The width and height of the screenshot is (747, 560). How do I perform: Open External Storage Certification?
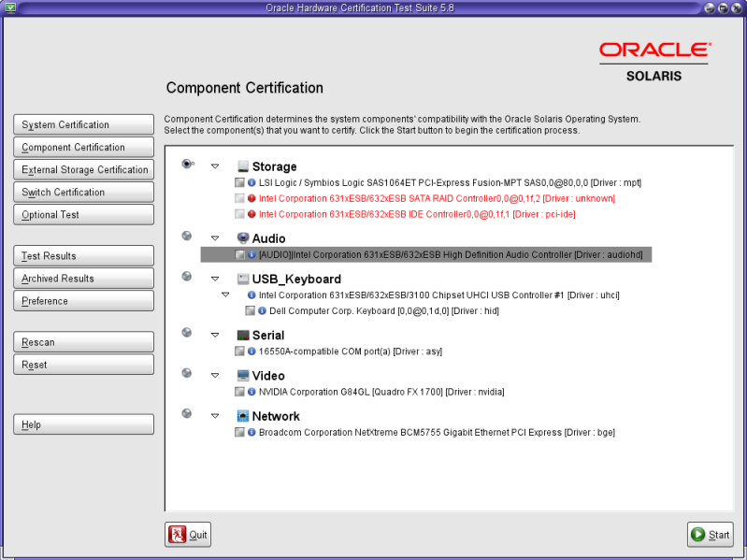tap(84, 169)
